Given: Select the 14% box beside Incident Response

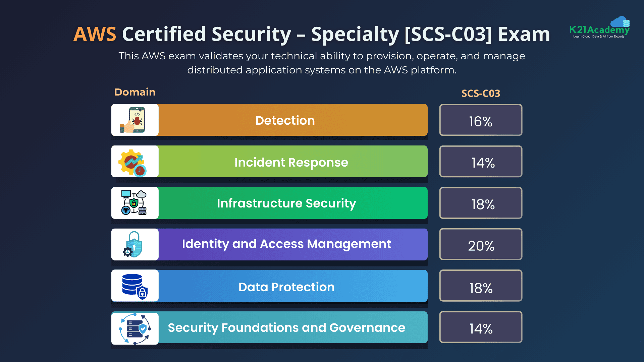Looking at the screenshot, I should 481,162.
